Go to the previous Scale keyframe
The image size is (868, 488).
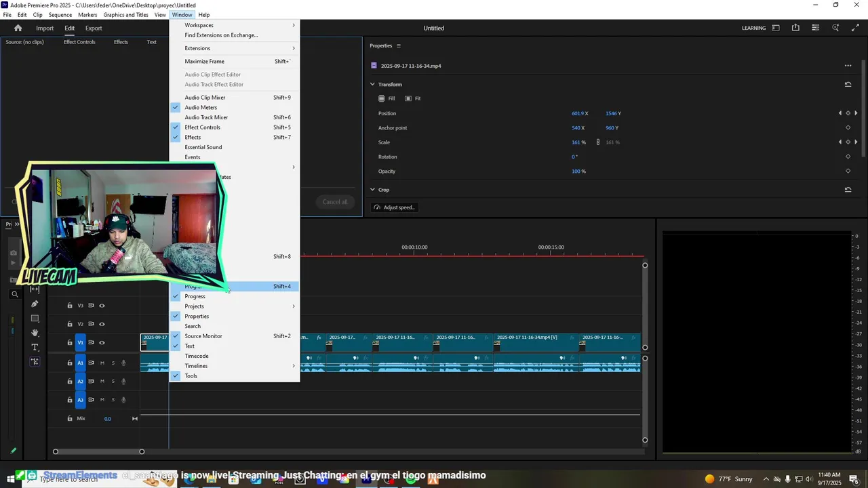pyautogui.click(x=840, y=142)
